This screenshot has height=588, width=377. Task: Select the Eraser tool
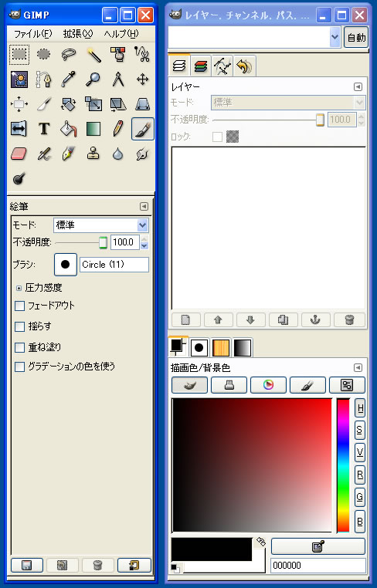[19, 154]
